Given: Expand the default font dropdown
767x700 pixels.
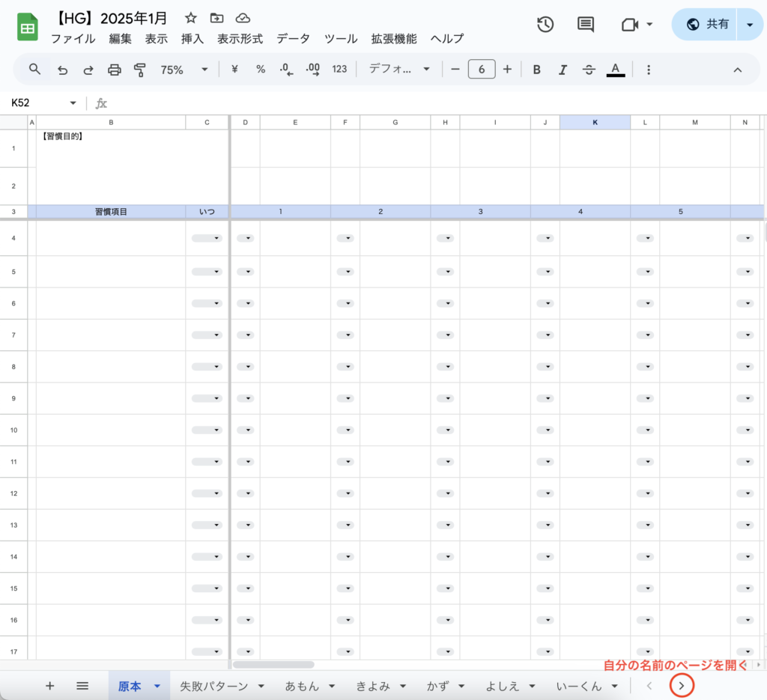Looking at the screenshot, I should [x=399, y=70].
